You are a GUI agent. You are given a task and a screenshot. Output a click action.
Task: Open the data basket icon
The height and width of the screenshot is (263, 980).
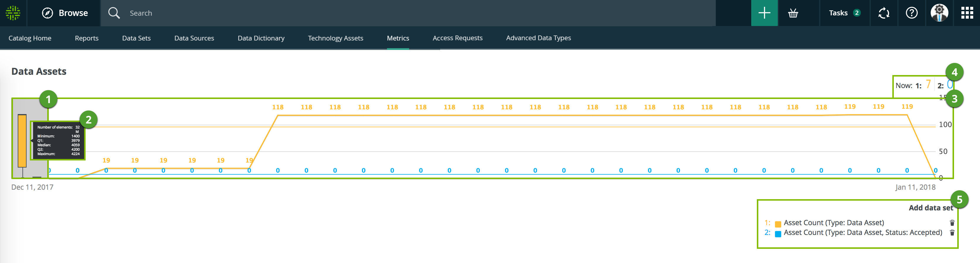click(793, 13)
